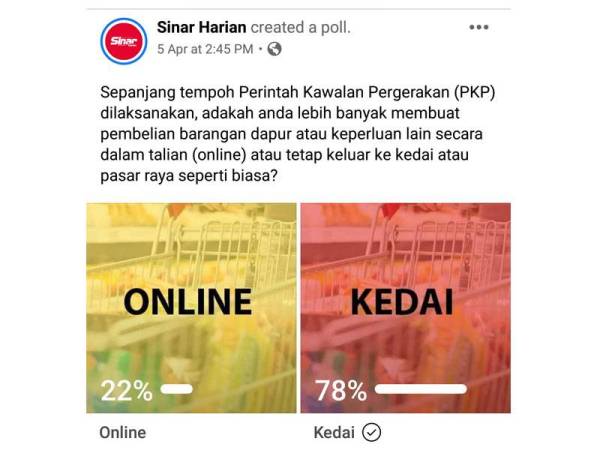Click the large KEDAI heading text
This screenshot has height=450, width=600.
[402, 302]
